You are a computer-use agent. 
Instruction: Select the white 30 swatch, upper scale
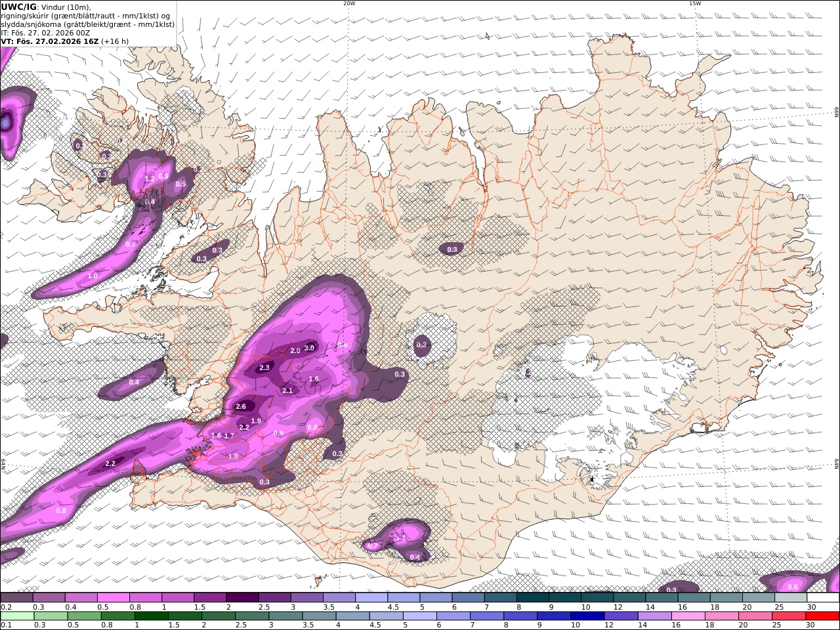click(823, 598)
